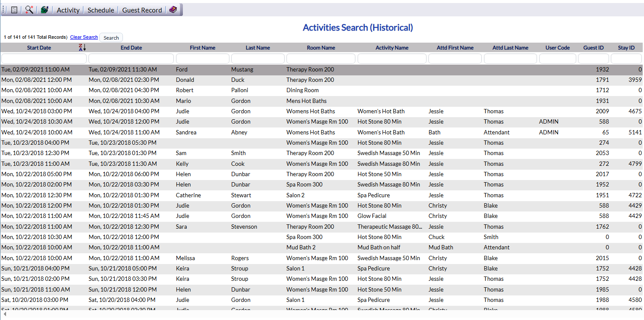
Task: Click stay ID 5141
Action: pos(635,132)
